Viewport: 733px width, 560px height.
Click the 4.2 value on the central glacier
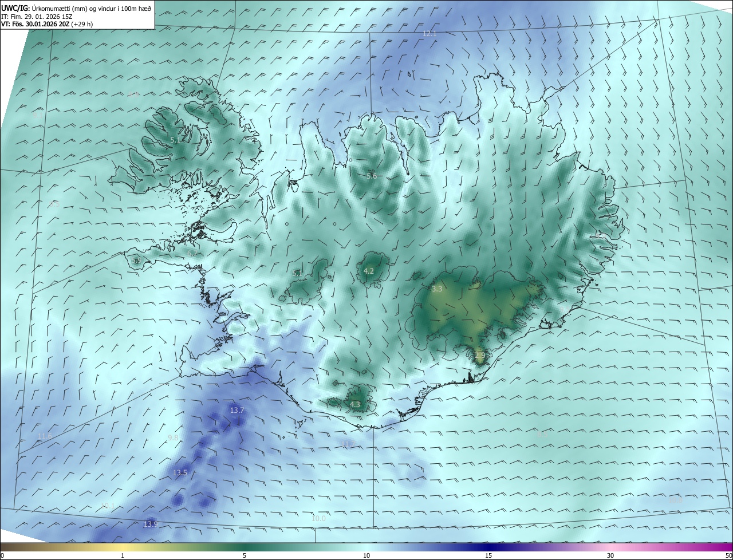tap(369, 271)
